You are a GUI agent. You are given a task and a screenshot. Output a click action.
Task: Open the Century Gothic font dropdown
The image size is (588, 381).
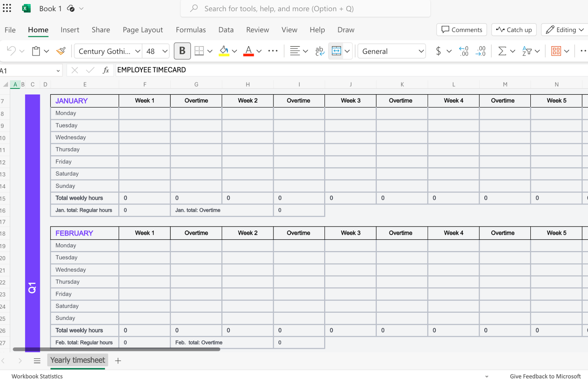tap(108, 51)
